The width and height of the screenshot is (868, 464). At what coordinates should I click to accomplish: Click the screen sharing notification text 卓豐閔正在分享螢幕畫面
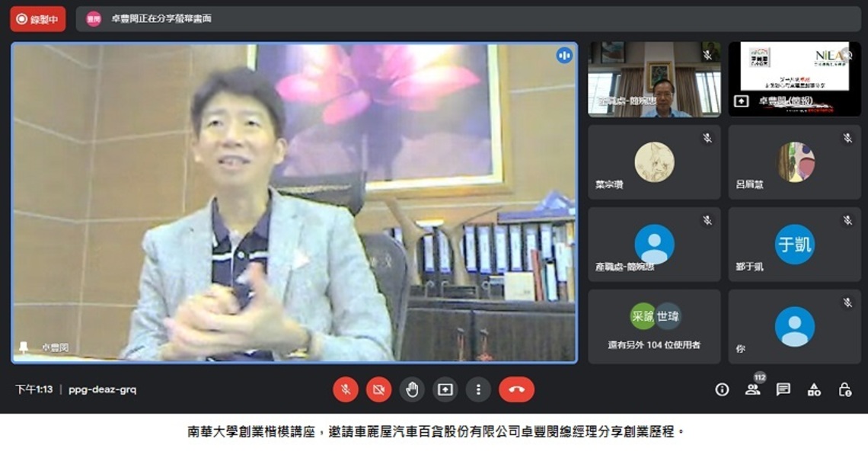[161, 19]
